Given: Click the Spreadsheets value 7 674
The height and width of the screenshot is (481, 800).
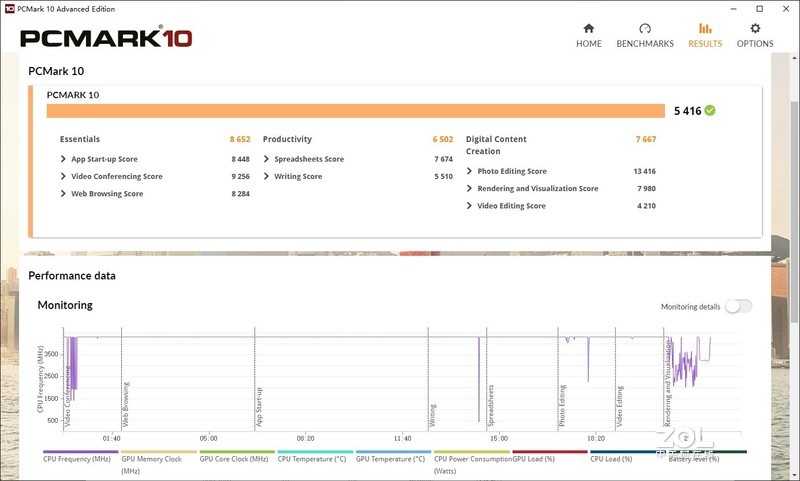Looking at the screenshot, I should coord(443,159).
